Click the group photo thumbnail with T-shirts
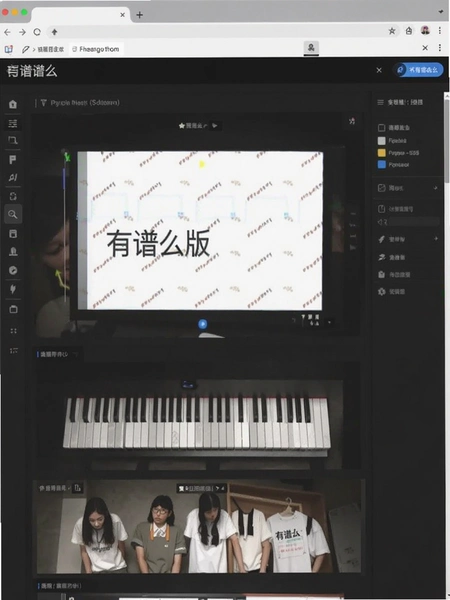450x600 pixels. click(x=199, y=527)
